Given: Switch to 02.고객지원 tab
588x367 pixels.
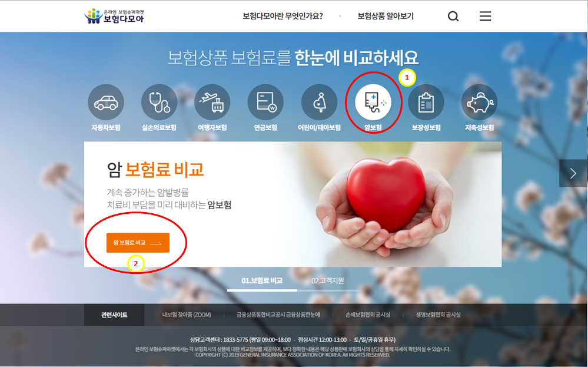Looking at the screenshot, I should [327, 280].
